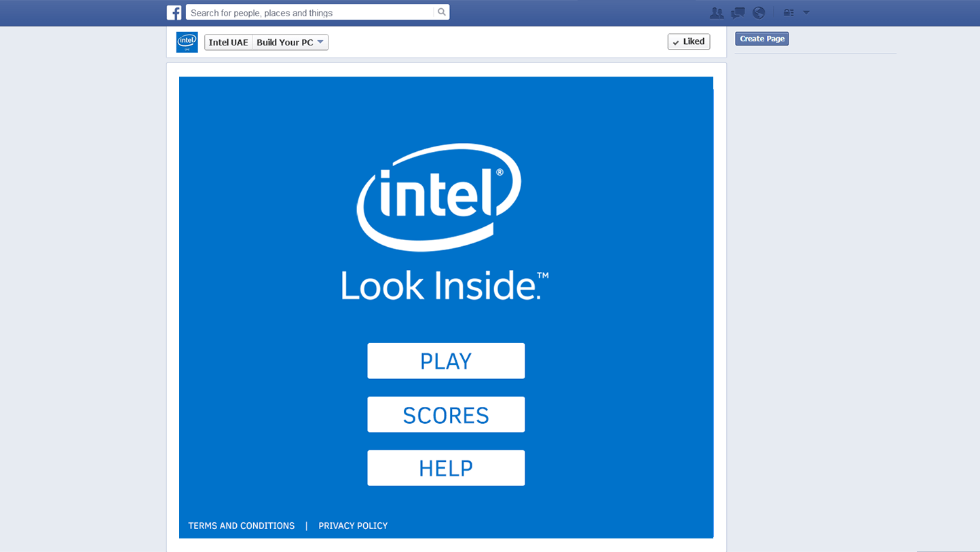The image size is (980, 552).
Task: Click the Create Page button
Action: point(761,39)
